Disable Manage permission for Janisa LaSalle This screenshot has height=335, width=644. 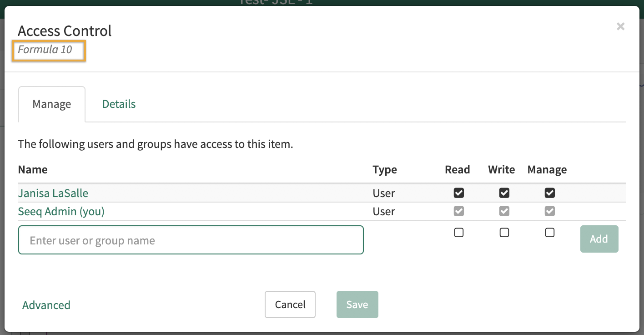click(550, 193)
